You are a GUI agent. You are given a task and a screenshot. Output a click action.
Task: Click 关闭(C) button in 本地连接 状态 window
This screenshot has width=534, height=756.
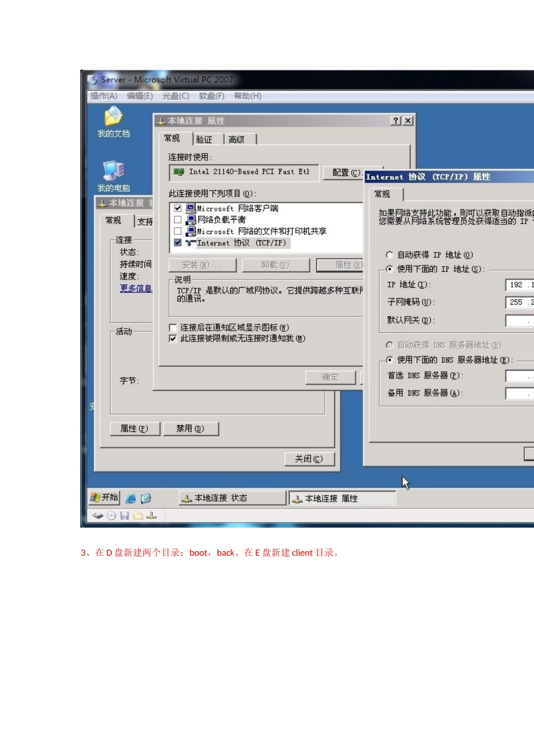coord(310,459)
